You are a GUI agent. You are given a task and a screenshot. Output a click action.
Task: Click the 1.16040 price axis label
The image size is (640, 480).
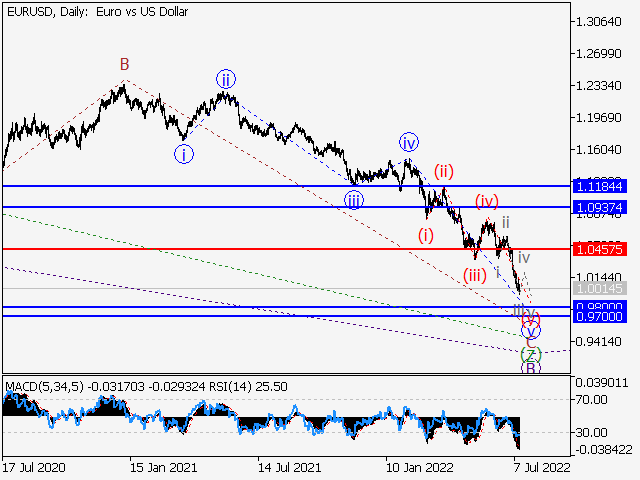[x=598, y=150]
